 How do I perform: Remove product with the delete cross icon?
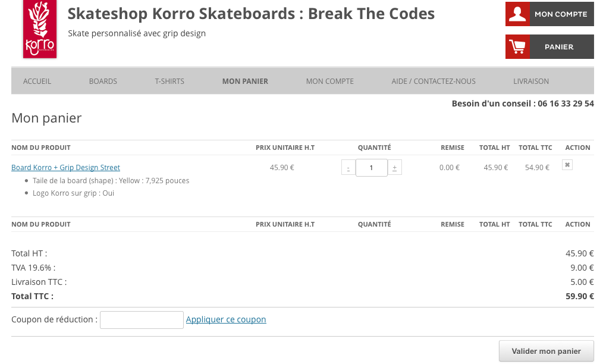pyautogui.click(x=567, y=165)
